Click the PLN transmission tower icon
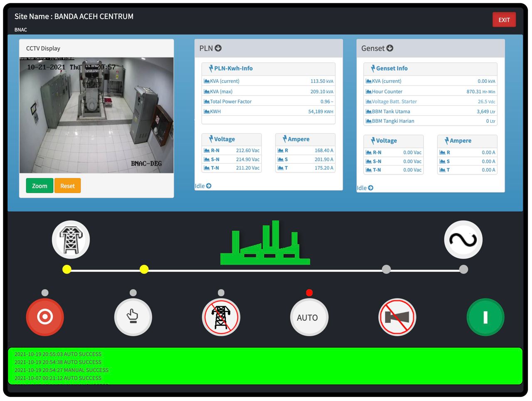Image resolution: width=532 pixels, height=401 pixels. point(71,240)
